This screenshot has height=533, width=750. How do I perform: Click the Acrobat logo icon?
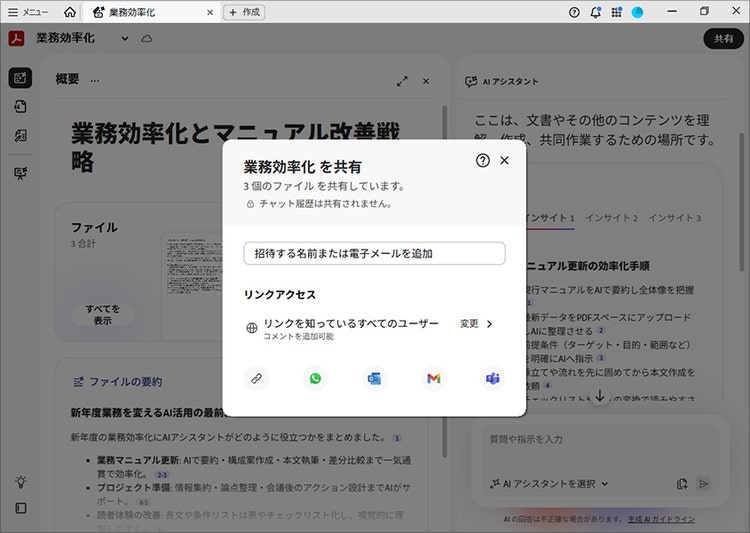tap(16, 38)
